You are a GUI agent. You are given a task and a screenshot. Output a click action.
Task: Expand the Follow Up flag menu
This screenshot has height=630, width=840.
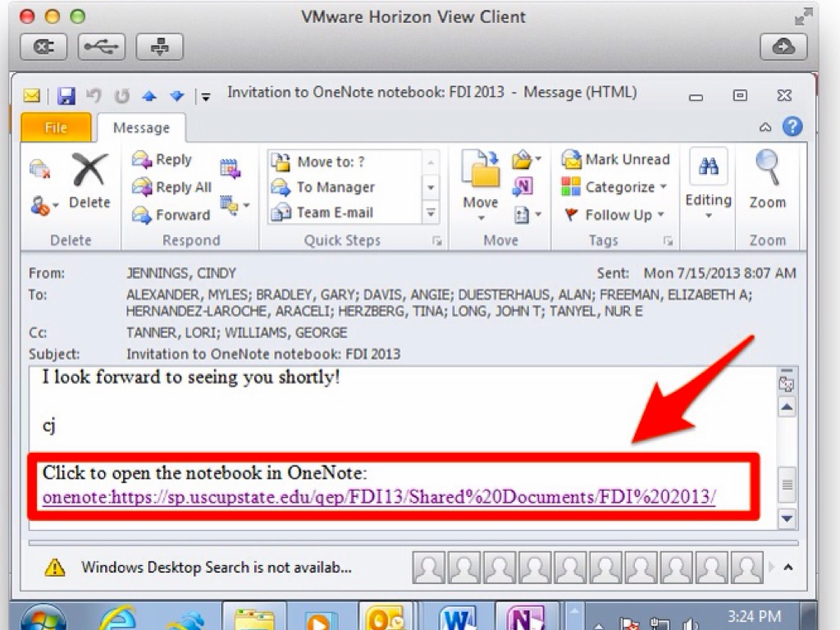click(x=614, y=215)
